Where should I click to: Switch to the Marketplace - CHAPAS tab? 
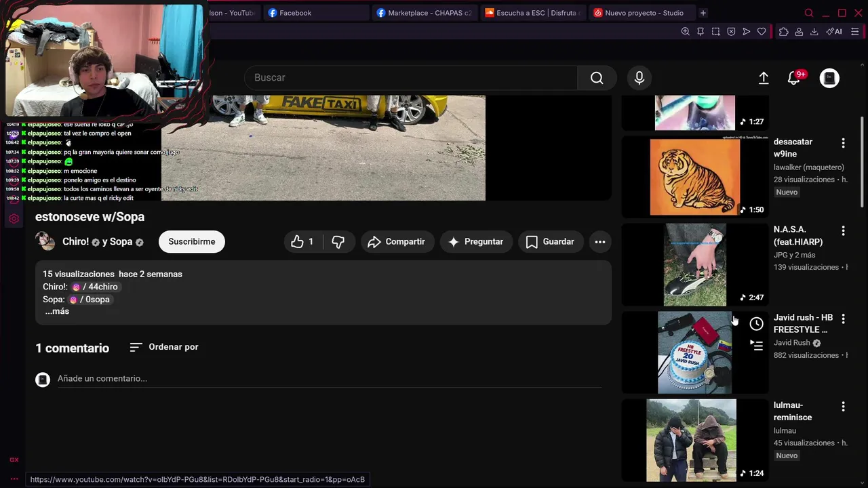coord(424,13)
